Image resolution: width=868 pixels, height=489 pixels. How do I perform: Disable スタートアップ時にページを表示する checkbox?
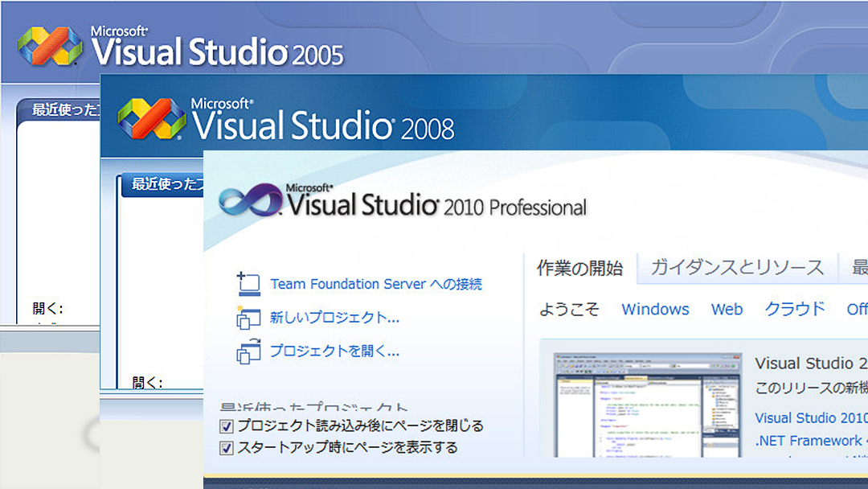pos(227,446)
